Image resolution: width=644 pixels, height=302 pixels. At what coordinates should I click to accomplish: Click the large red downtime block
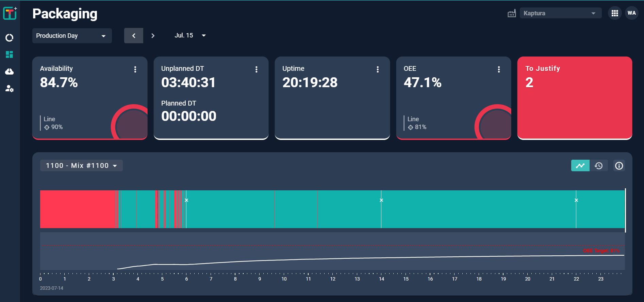[78, 209]
